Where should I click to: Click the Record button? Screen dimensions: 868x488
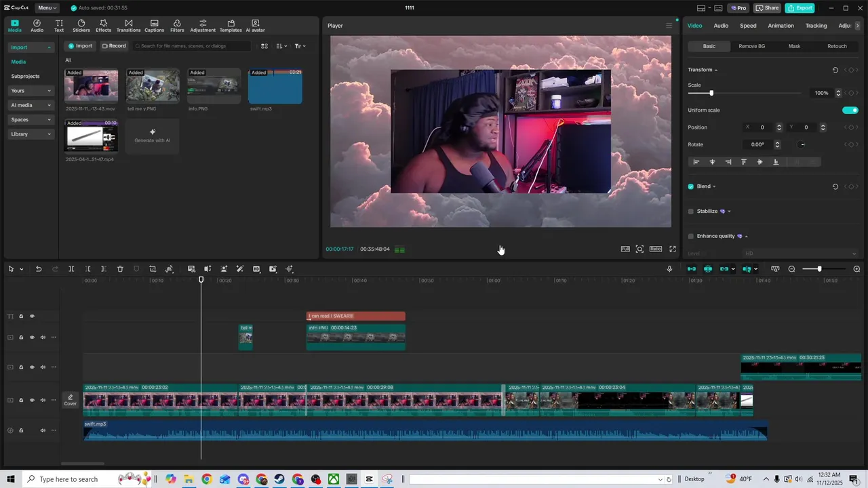pos(114,46)
